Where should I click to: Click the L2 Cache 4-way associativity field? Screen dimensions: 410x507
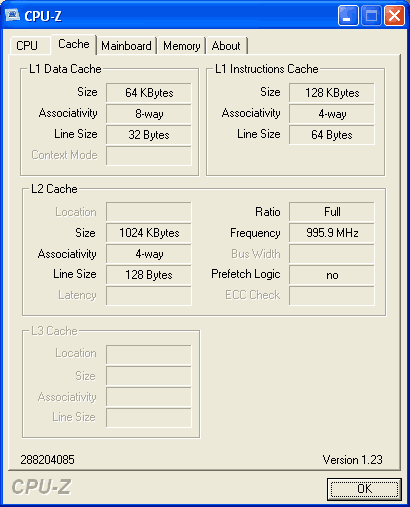click(149, 254)
